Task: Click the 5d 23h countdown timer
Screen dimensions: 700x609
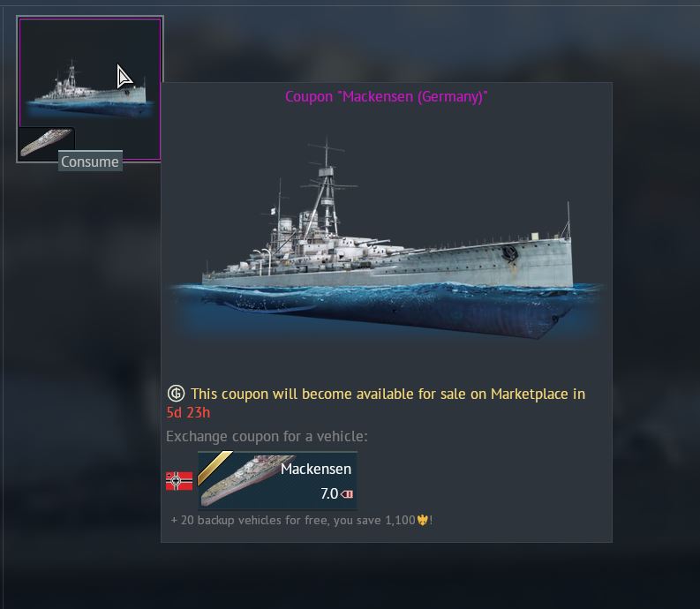Action: point(188,412)
